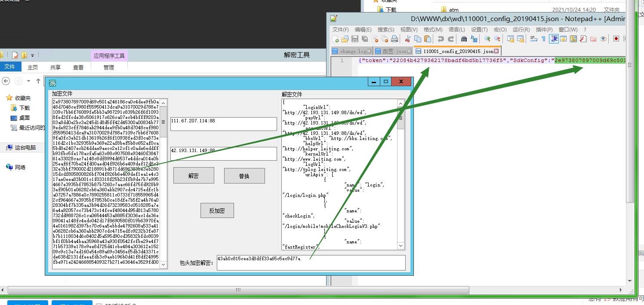This screenshot has width=644, height=305.
Task: Click the 反加密 button
Action: [x=217, y=211]
